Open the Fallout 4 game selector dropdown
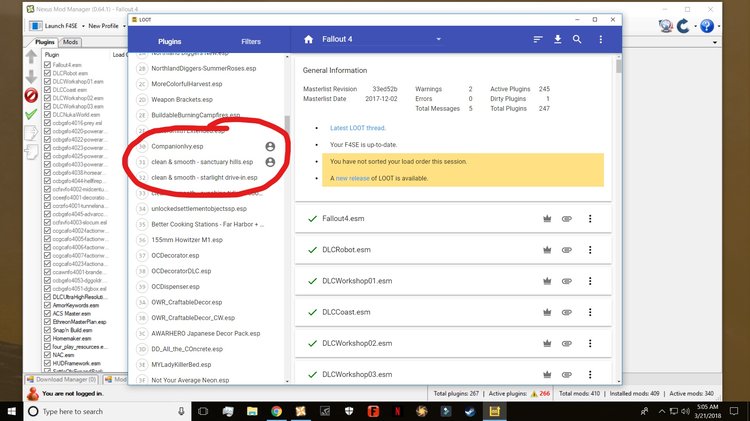 pos(438,39)
